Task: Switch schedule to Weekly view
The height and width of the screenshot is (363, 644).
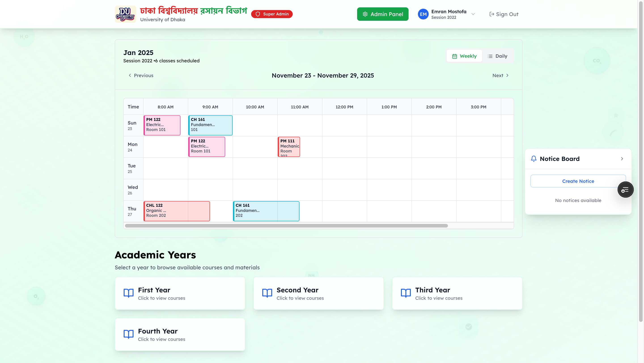Action: (x=464, y=56)
